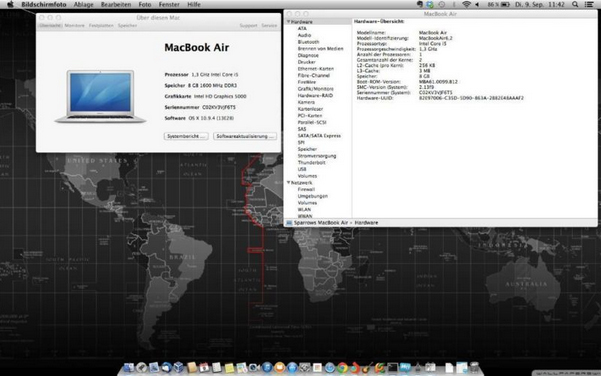The height and width of the screenshot is (376, 601).
Task: Select Brennen von Medien entry
Action: pos(320,49)
